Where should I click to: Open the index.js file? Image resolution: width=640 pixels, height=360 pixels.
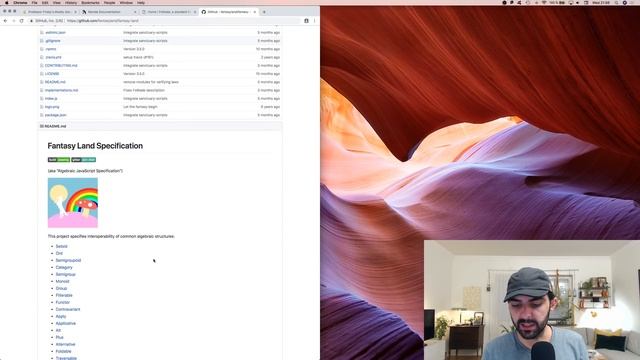(x=51, y=98)
